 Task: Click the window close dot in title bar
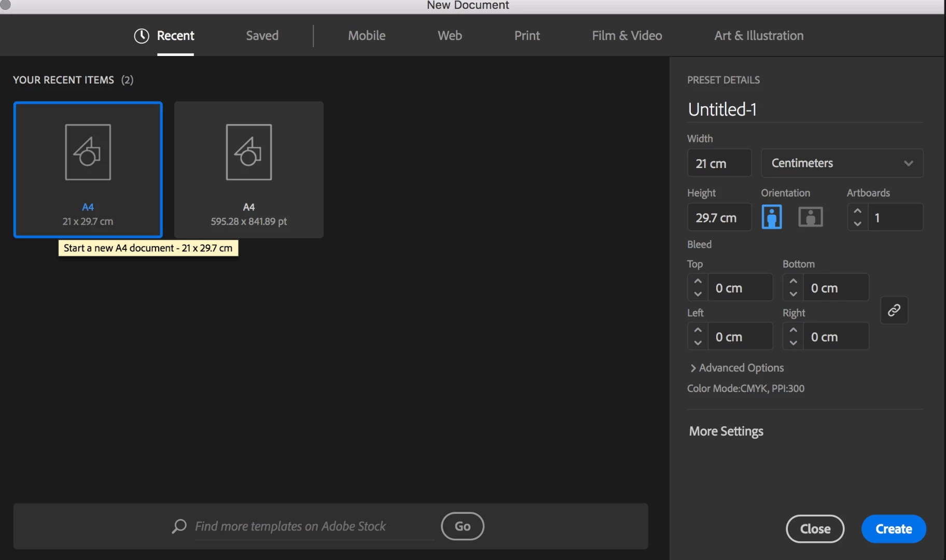pyautogui.click(x=5, y=4)
